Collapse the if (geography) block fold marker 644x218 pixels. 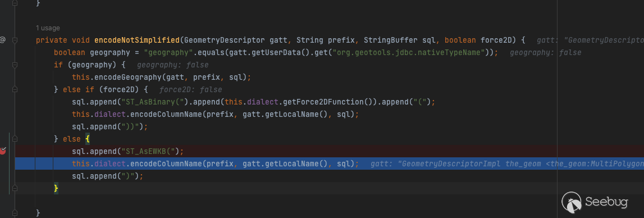point(15,65)
